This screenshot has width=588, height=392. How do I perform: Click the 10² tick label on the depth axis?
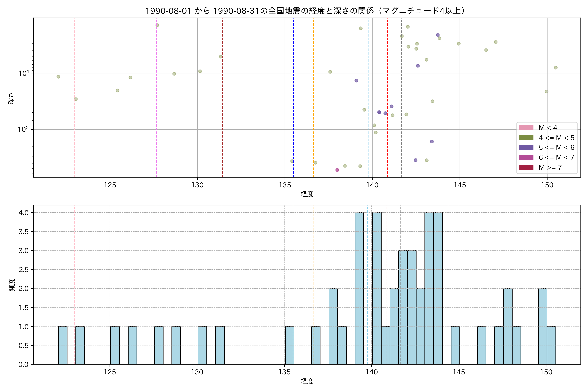pyautogui.click(x=23, y=129)
